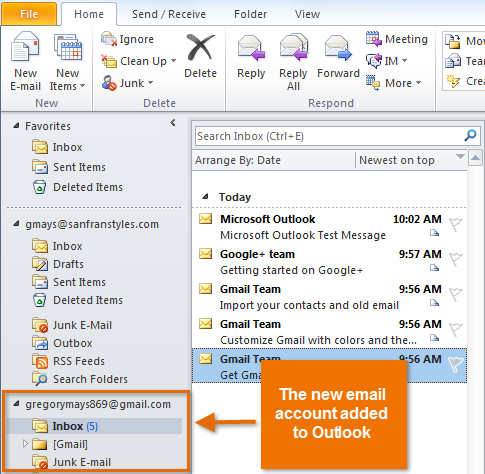Click Reply All in the ribbon

click(x=293, y=61)
